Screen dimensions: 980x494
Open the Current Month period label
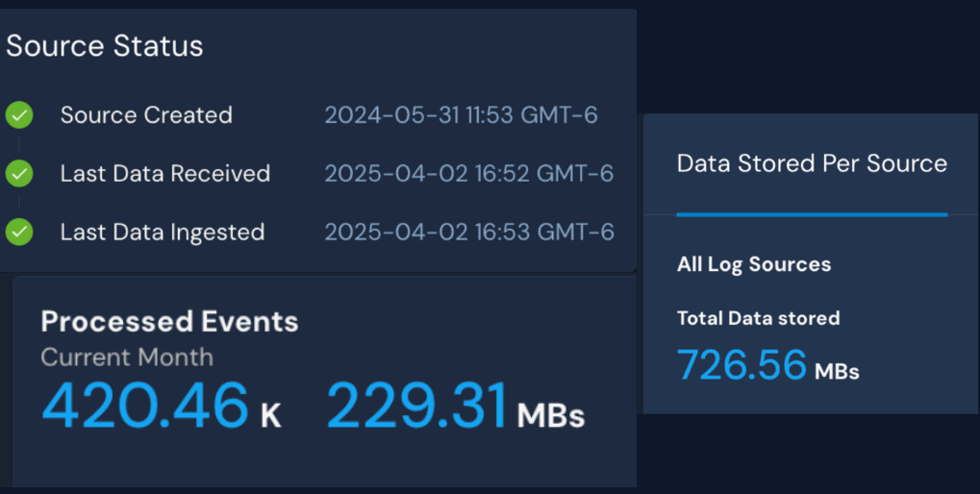(x=127, y=358)
